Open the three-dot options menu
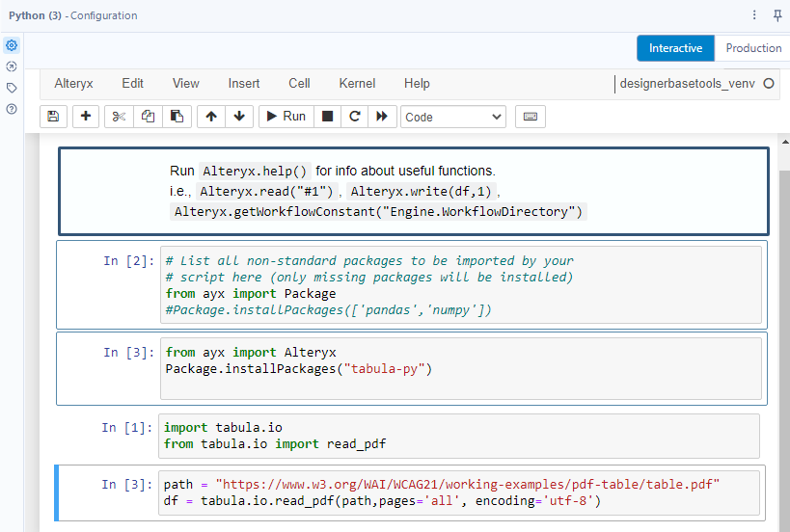 tap(754, 15)
